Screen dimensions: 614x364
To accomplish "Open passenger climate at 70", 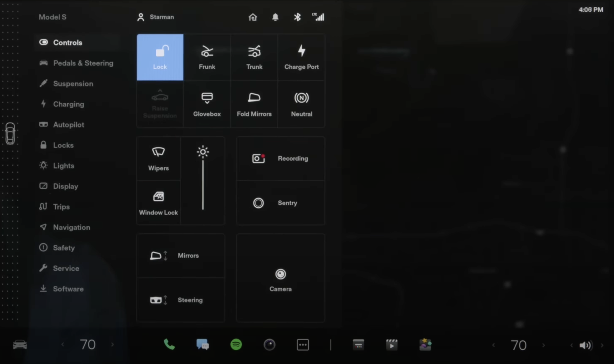I will pos(519,345).
